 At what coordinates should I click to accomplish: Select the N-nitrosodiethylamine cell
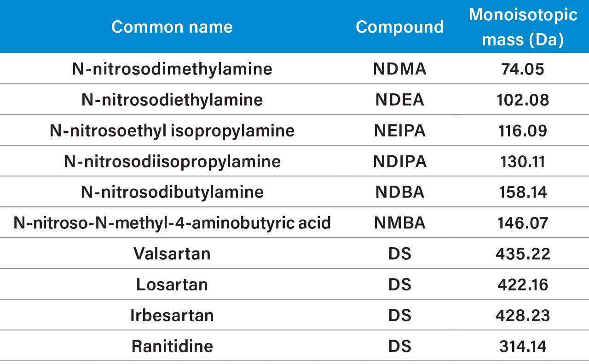point(172,100)
